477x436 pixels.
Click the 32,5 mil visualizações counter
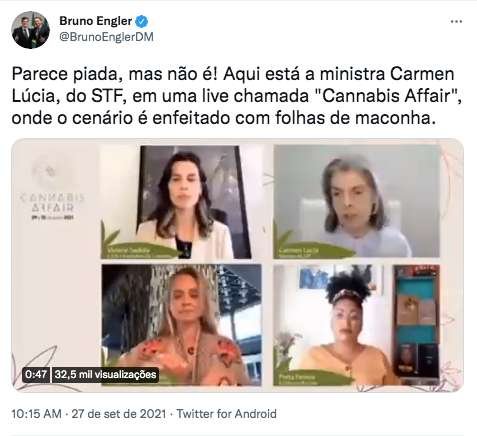[105, 374]
